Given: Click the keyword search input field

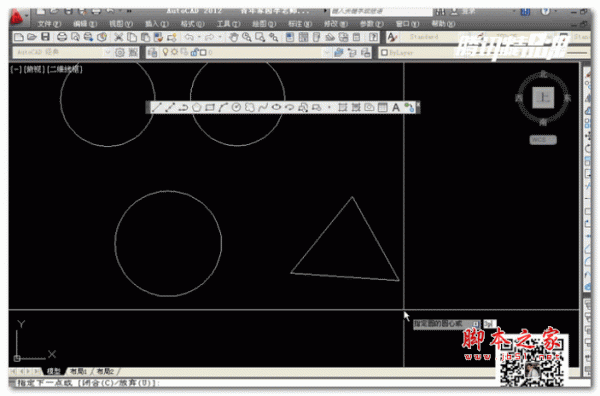Looking at the screenshot, I should 381,11.
